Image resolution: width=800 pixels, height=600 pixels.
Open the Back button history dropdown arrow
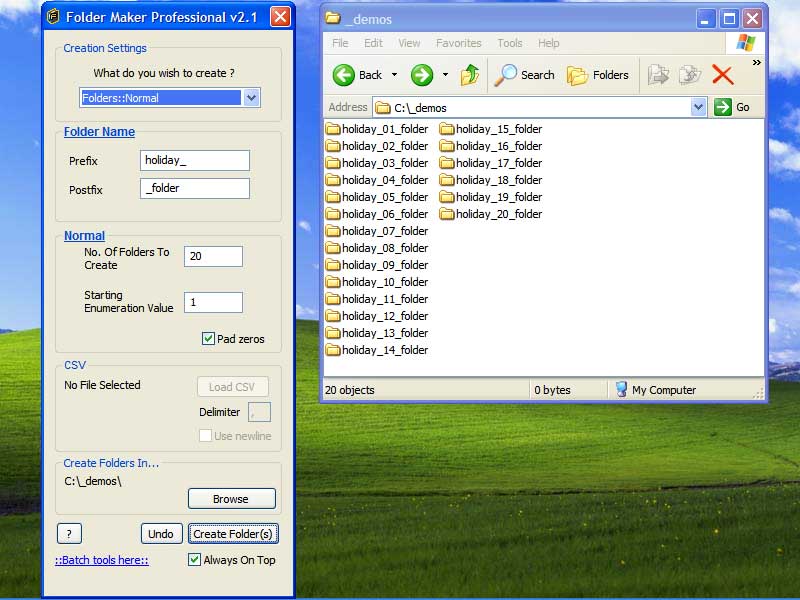[x=394, y=75]
